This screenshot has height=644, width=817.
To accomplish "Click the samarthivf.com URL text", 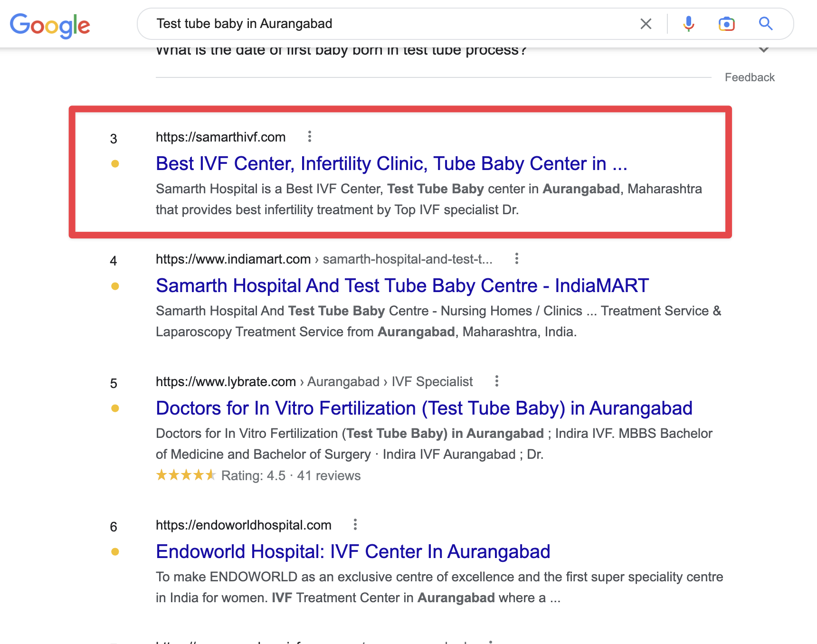I will 220,137.
